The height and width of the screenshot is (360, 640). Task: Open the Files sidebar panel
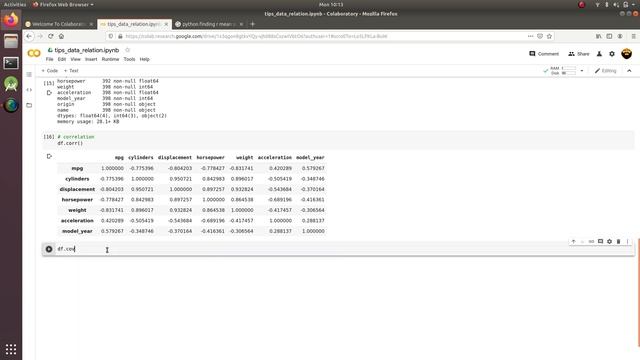click(29, 105)
